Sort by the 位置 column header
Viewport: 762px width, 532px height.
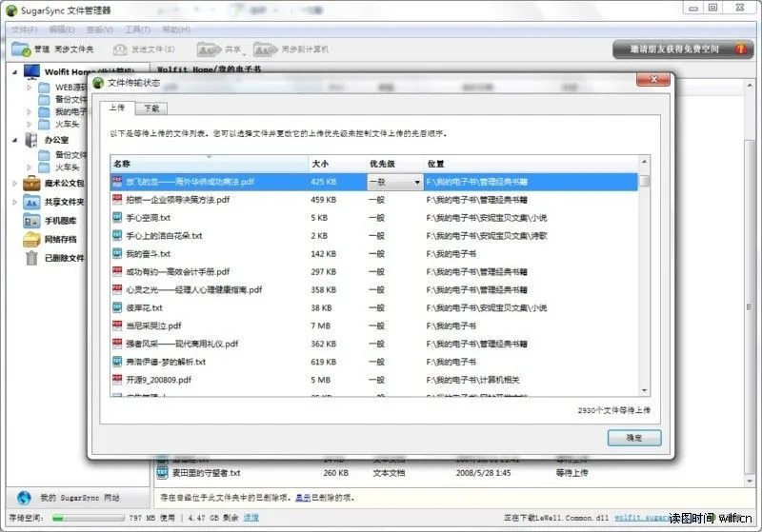(531, 164)
